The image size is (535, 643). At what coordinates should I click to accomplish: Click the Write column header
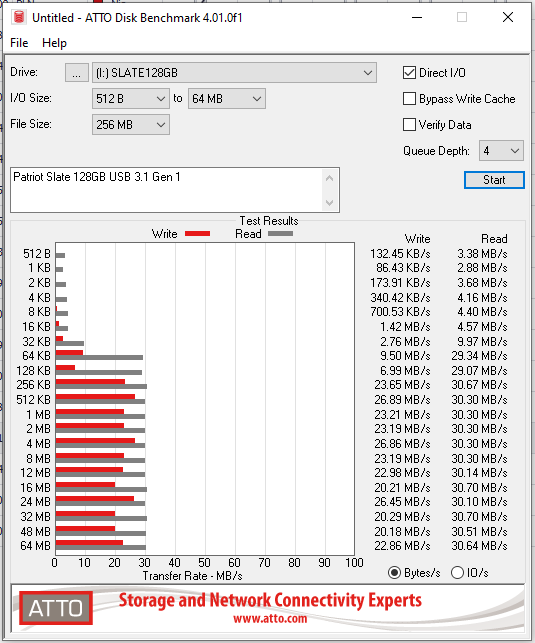coord(417,239)
